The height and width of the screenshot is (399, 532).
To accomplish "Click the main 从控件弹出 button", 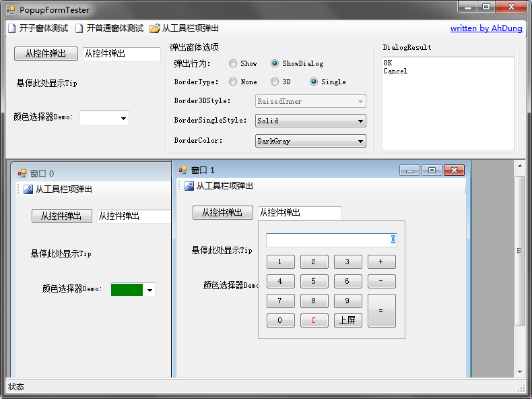I will point(46,54).
